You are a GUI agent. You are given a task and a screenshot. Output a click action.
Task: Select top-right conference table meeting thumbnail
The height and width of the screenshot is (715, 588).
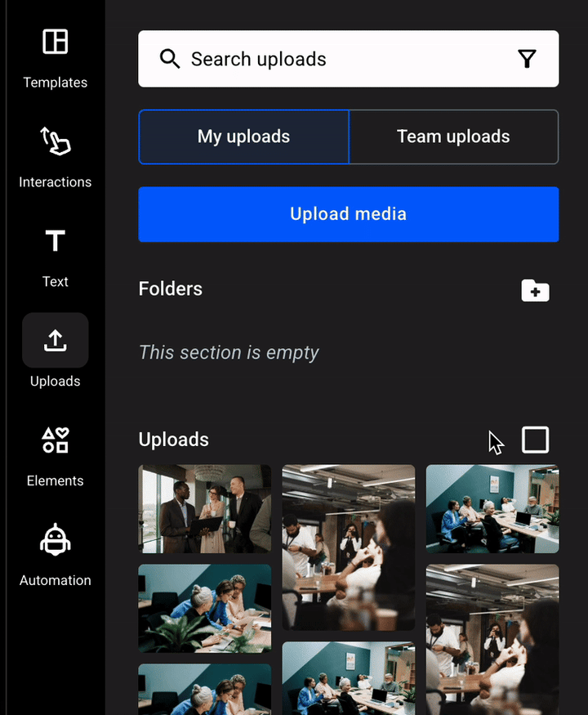tap(492, 509)
